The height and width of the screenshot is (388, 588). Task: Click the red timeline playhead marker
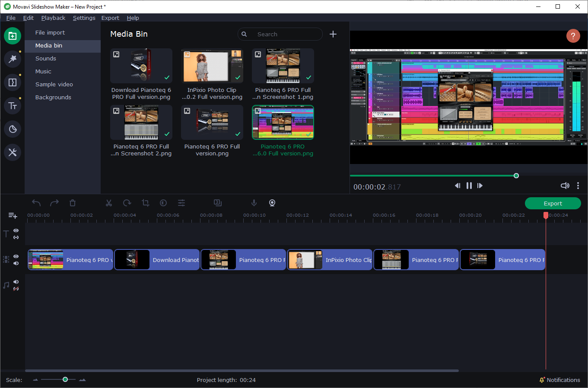(x=546, y=215)
